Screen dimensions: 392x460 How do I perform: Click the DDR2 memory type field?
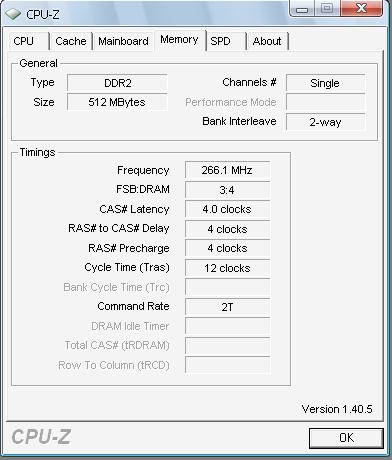tap(117, 83)
